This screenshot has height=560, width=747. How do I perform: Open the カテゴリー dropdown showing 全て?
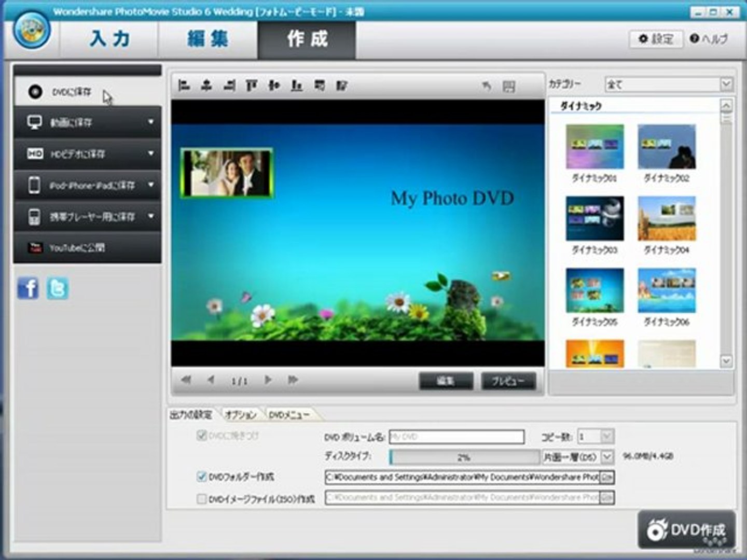(x=669, y=84)
